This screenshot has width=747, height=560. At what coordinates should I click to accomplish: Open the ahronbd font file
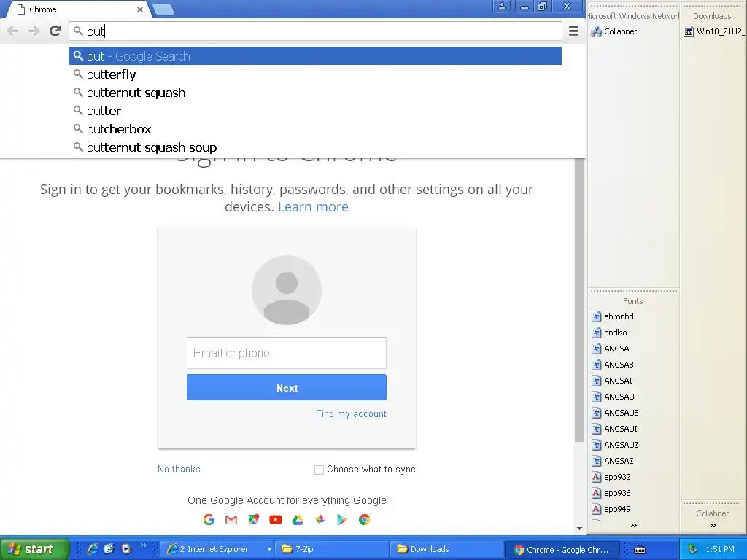(x=613, y=316)
